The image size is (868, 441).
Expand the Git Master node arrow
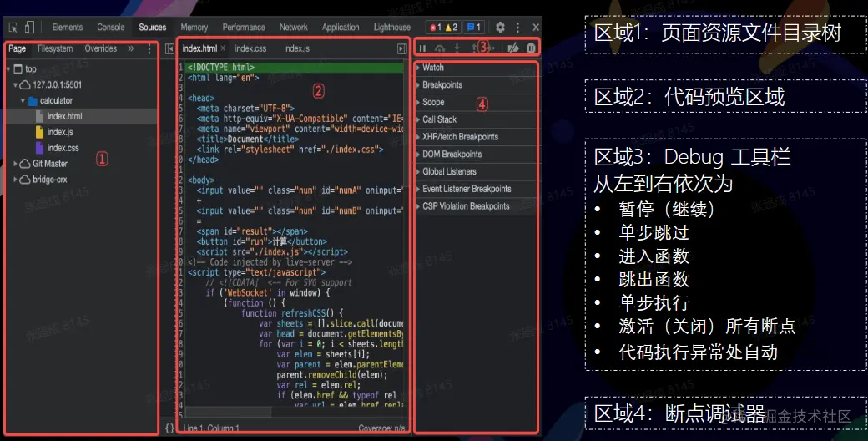tap(16, 164)
